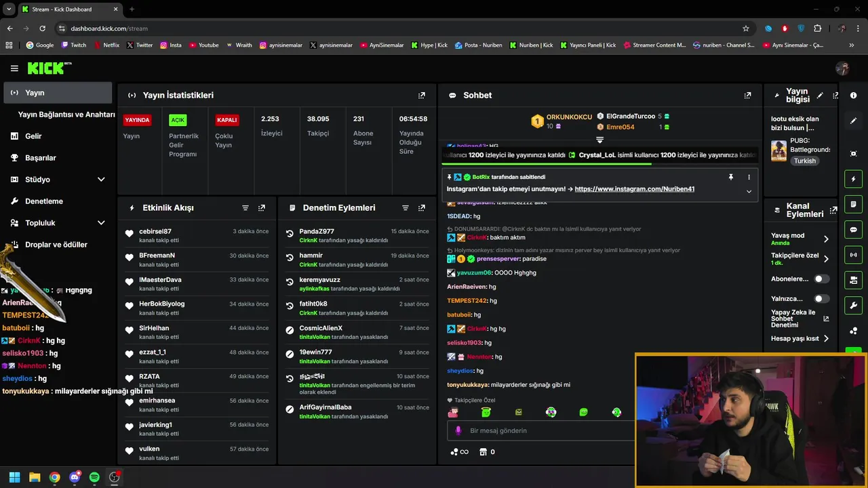This screenshot has height=488, width=868.
Task: Open the channel points shop icon below chat
Action: pos(483,452)
